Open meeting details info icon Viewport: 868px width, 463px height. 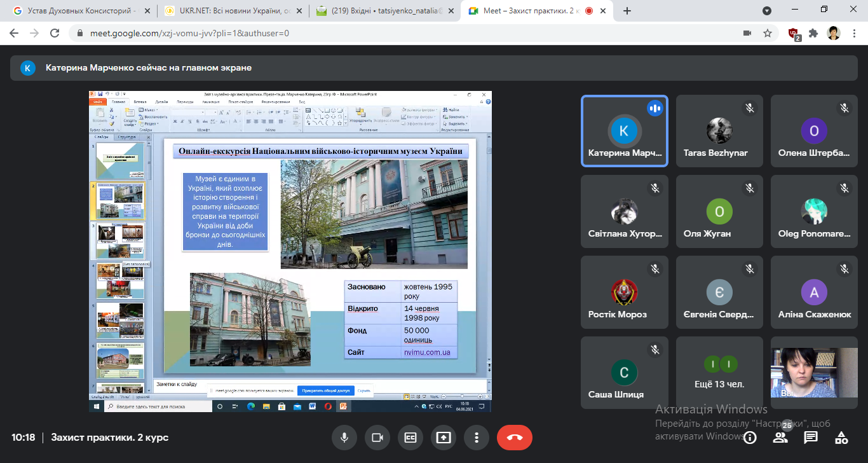750,438
